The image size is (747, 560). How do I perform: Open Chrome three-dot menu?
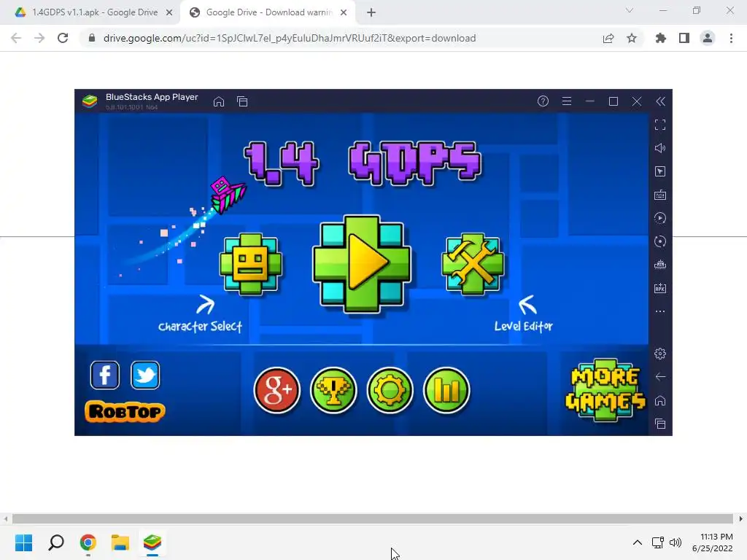pos(731,38)
